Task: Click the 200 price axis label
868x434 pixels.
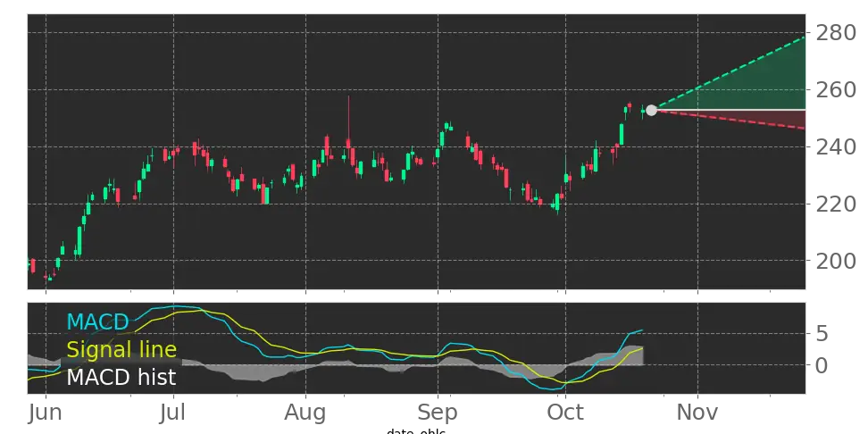Action: pyautogui.click(x=837, y=261)
